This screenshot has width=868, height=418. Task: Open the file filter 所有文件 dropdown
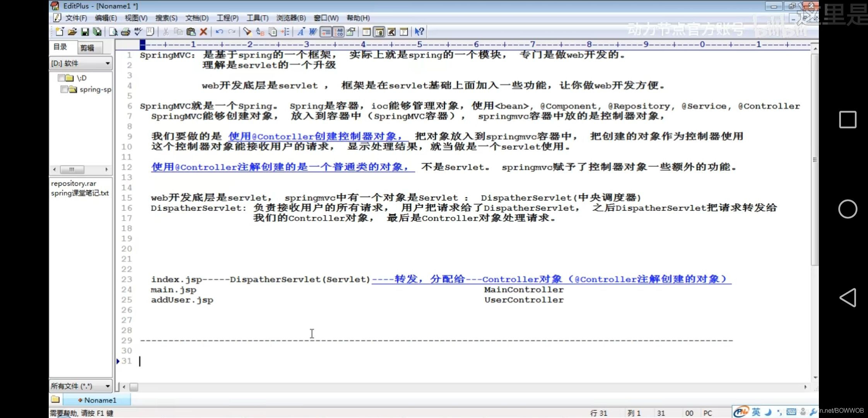tap(107, 386)
